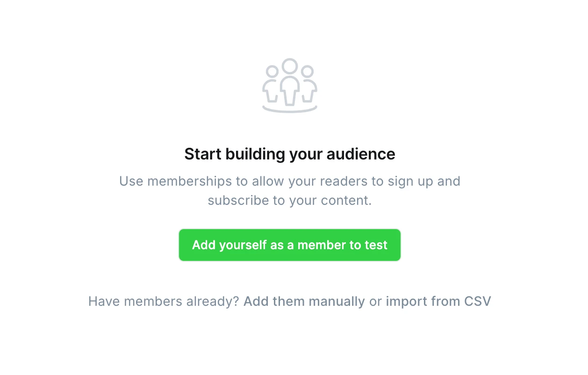Click the word 'or' between the two links

375,301
